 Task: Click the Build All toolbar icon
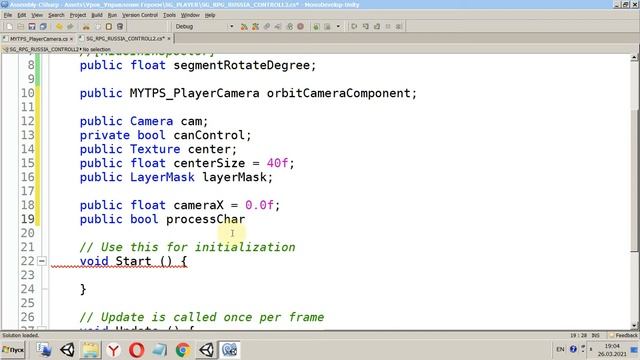coord(244,27)
